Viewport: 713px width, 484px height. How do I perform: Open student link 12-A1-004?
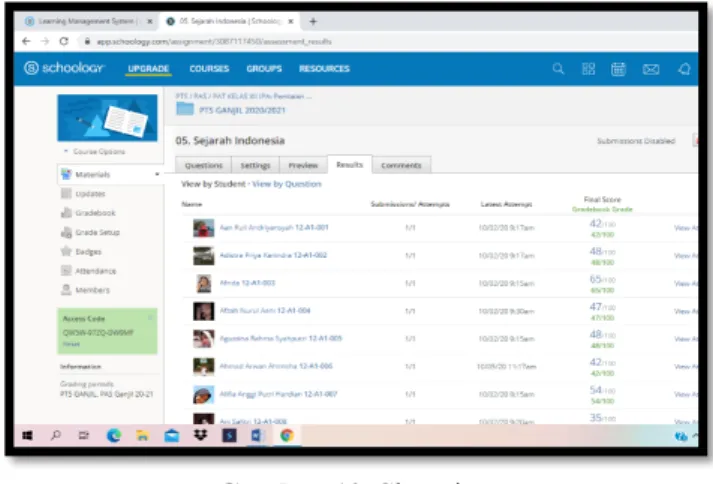[265, 311]
